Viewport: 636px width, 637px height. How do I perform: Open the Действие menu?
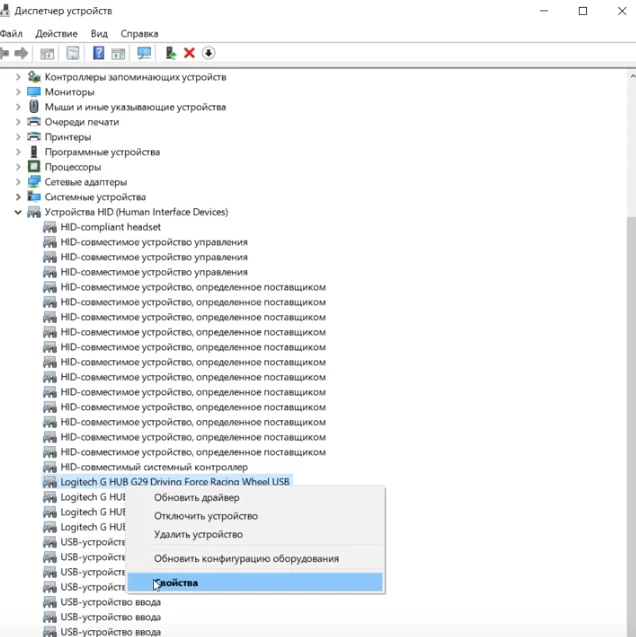(x=56, y=33)
